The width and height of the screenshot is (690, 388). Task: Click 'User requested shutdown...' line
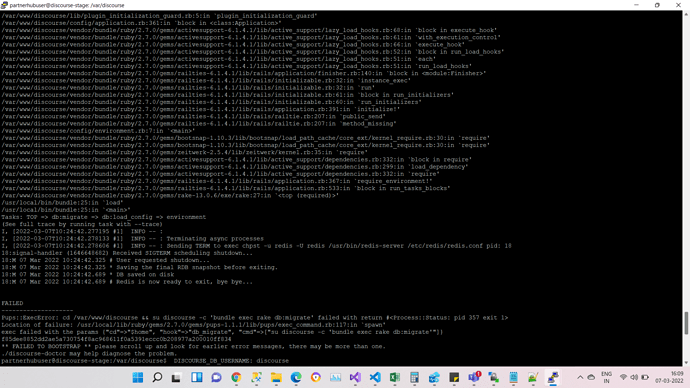[105, 260]
